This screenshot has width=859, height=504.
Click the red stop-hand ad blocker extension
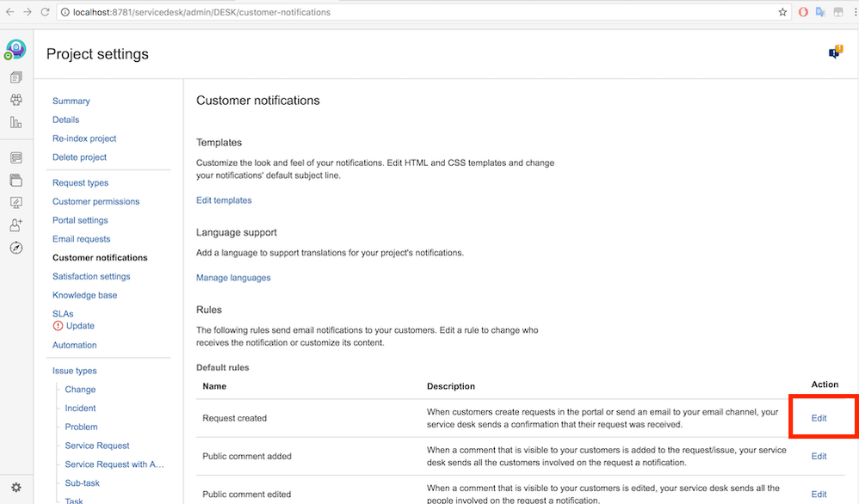pyautogui.click(x=803, y=12)
